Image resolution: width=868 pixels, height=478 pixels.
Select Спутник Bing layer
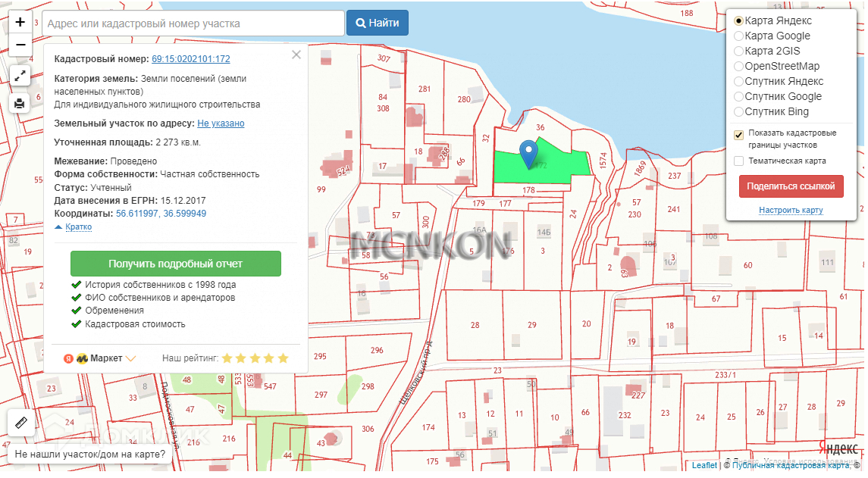pos(738,112)
